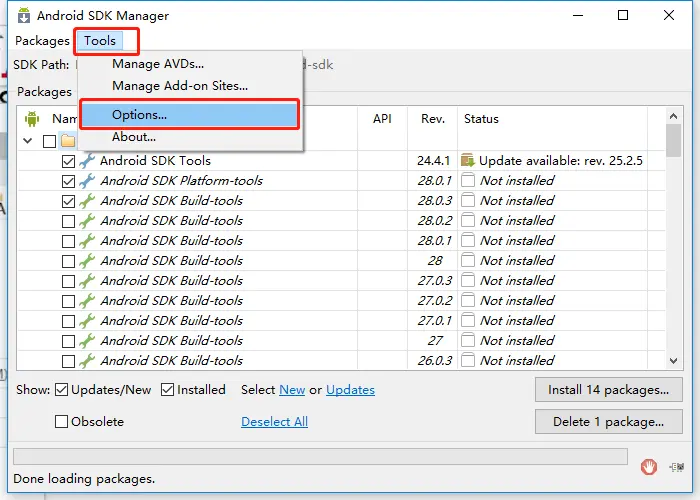Click the Deselect All link
The width and height of the screenshot is (700, 500).
click(275, 422)
